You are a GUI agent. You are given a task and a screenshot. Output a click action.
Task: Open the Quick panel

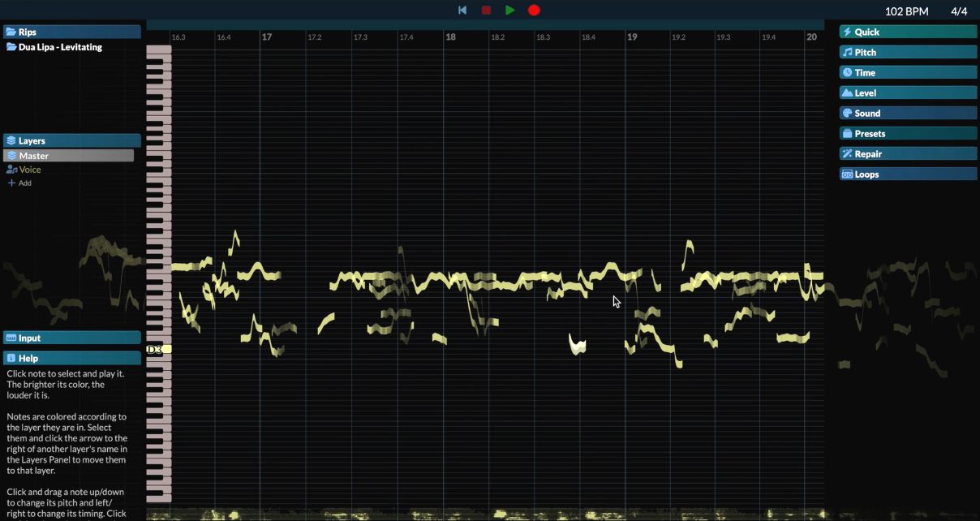click(x=907, y=32)
